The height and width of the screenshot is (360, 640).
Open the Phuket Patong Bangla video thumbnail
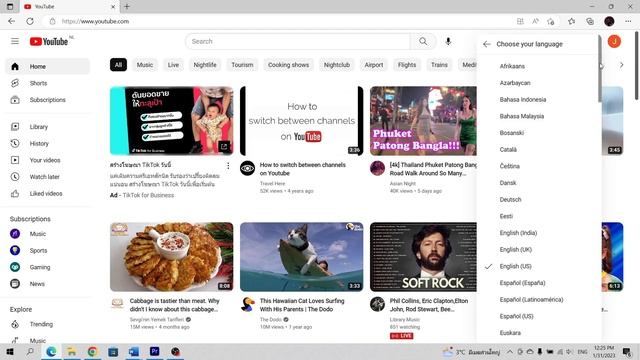point(423,121)
